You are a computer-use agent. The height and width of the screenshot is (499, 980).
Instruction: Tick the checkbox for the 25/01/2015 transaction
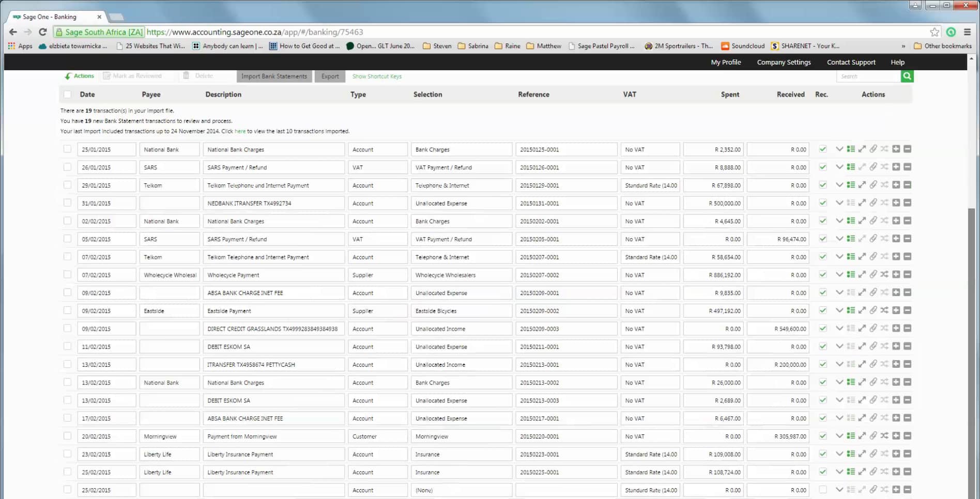coord(67,149)
